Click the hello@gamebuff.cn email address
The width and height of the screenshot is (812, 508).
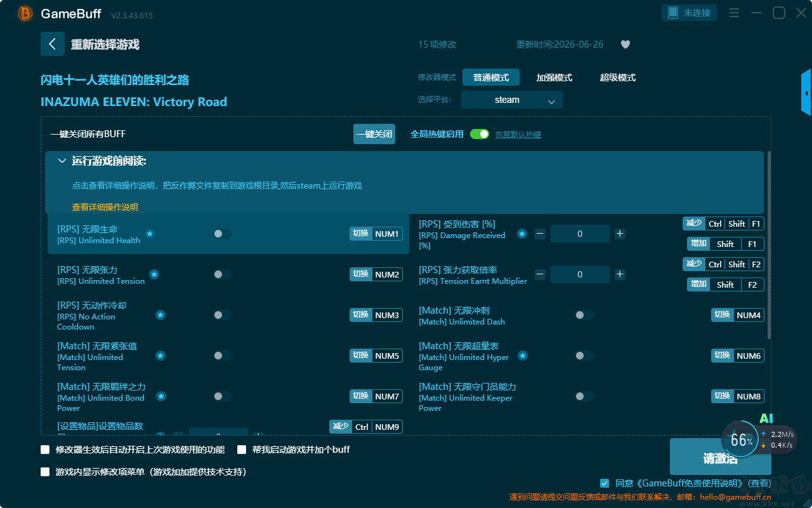[x=737, y=497]
